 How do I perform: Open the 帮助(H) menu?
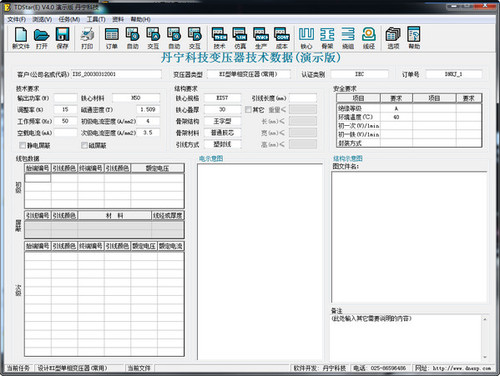140,19
